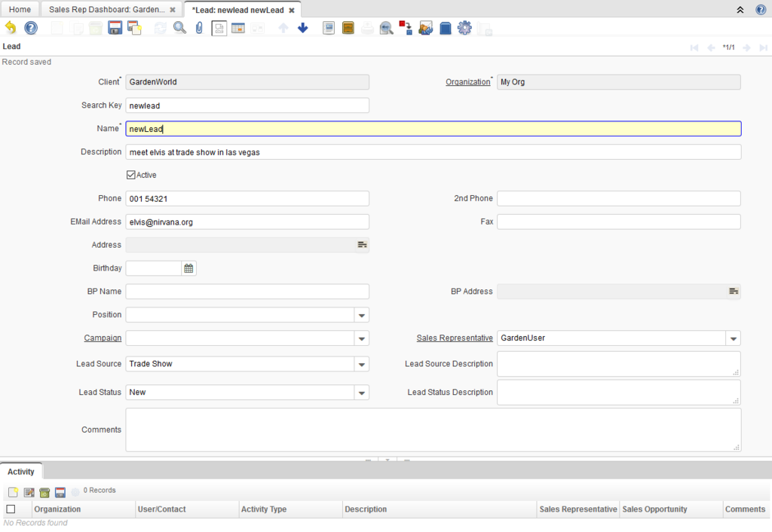
Task: Click the Organization field label link
Action: coord(467,82)
